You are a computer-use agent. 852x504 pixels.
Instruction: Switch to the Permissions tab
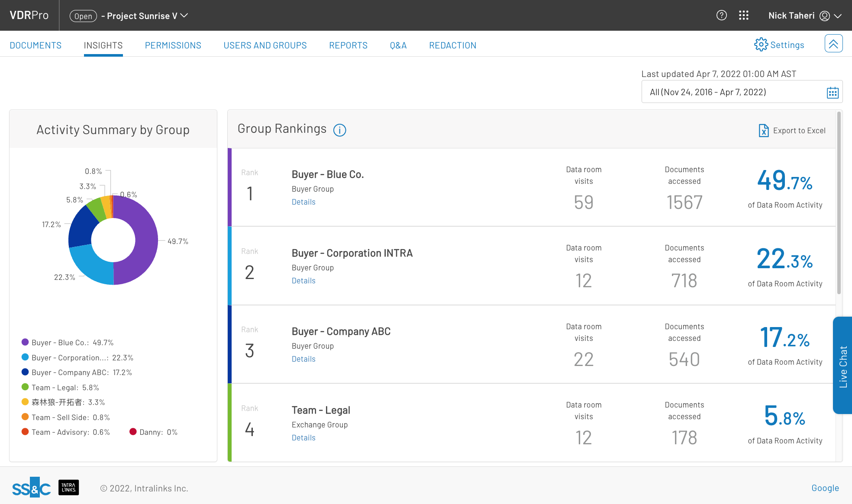click(173, 45)
